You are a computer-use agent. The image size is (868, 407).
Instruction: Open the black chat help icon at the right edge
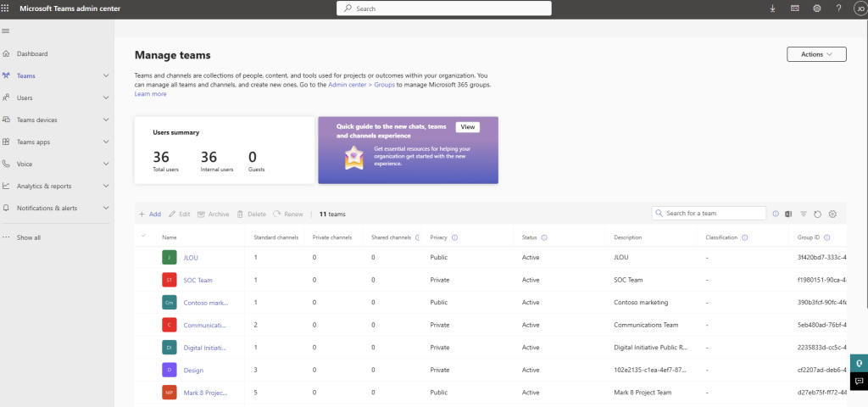click(860, 381)
